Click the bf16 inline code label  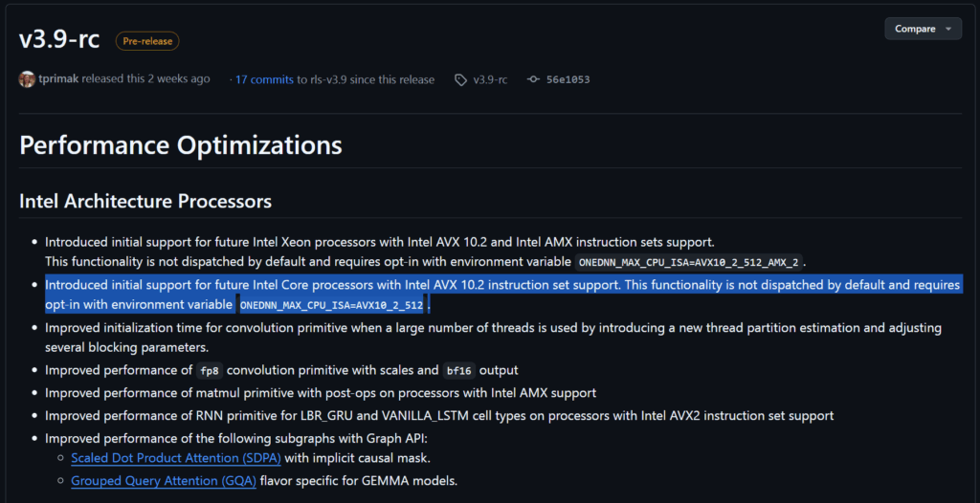(459, 370)
